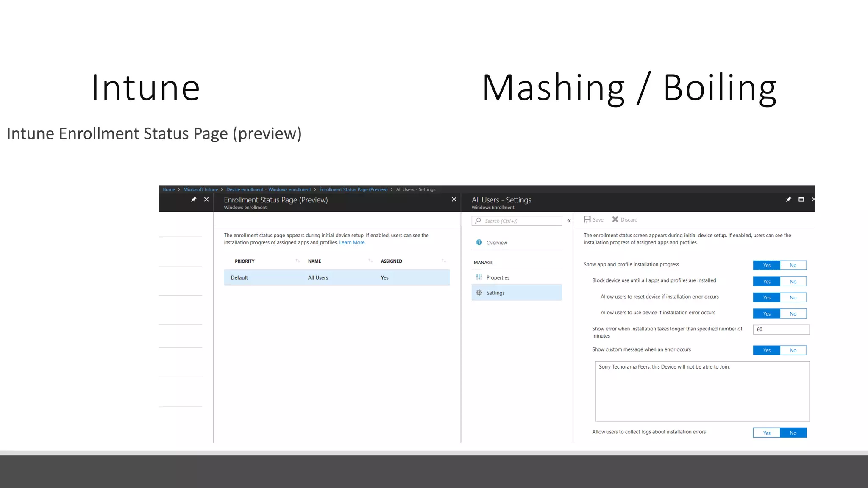Click the Save button label
The width and height of the screenshot is (868, 488).
tap(598, 219)
